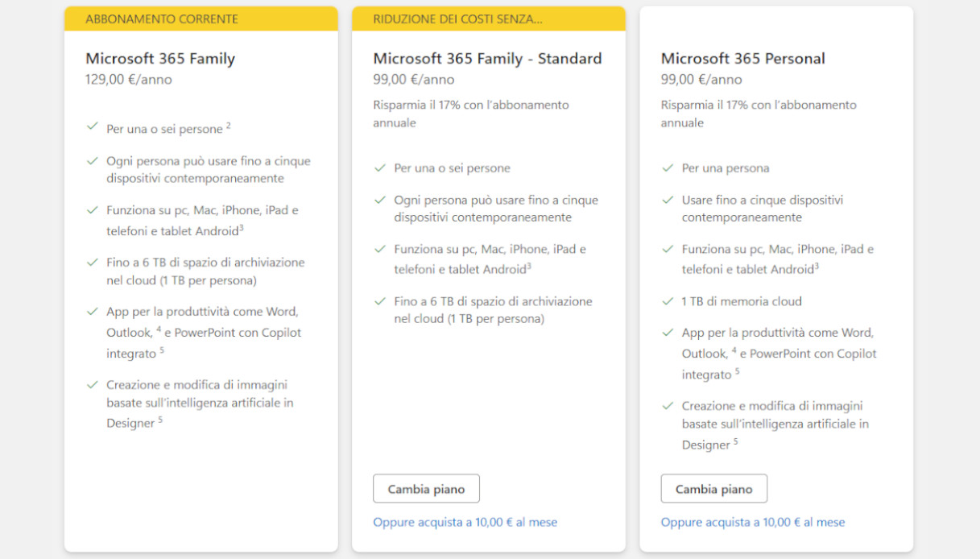Image resolution: width=980 pixels, height=559 pixels.
Task: Click the checkmark next to 'App per la produttività'
Action: click(x=93, y=311)
